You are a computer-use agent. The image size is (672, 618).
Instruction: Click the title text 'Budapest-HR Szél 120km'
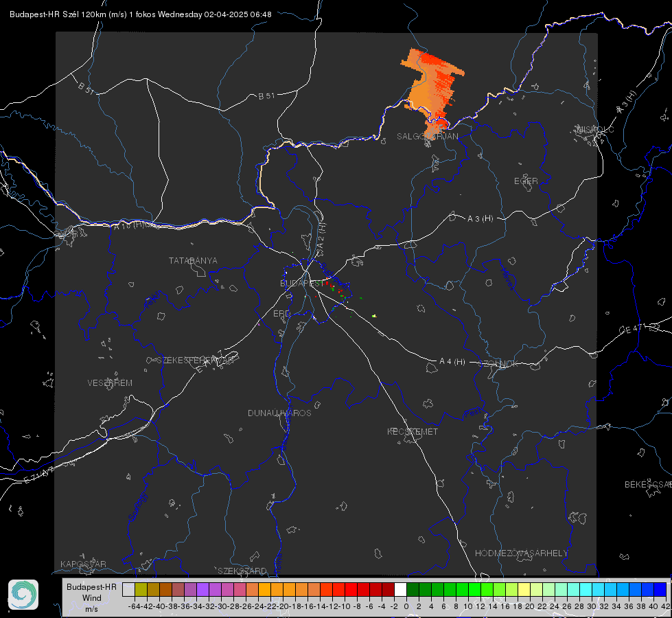58,14
